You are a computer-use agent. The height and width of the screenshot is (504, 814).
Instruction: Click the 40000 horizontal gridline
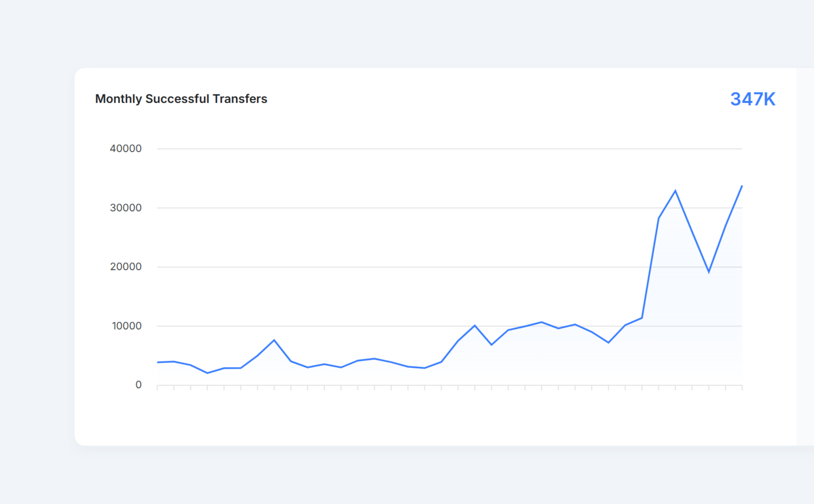click(450, 149)
